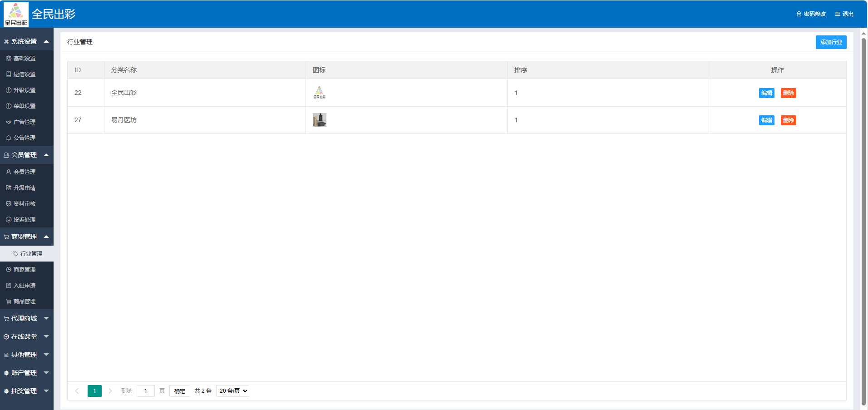Image resolution: width=868 pixels, height=410 pixels.
Task: Click the gear icon for 抽奖管理
Action: (x=6, y=391)
